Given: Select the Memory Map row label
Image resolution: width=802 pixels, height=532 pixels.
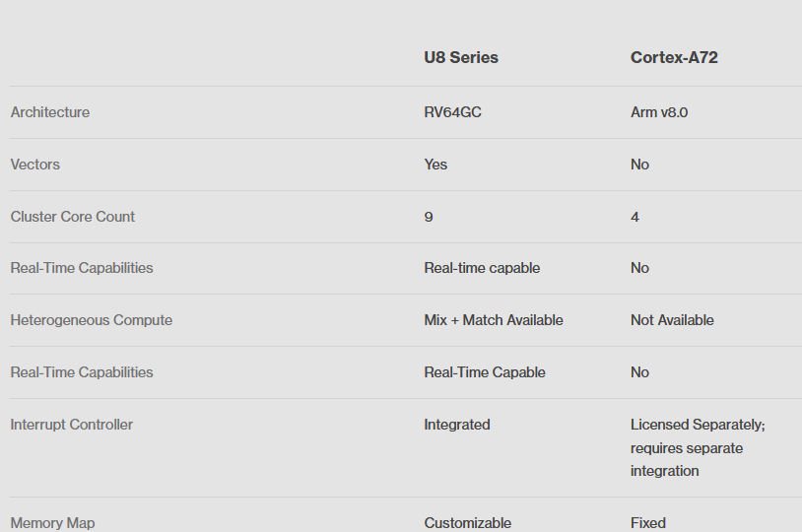Looking at the screenshot, I should click(53, 523).
